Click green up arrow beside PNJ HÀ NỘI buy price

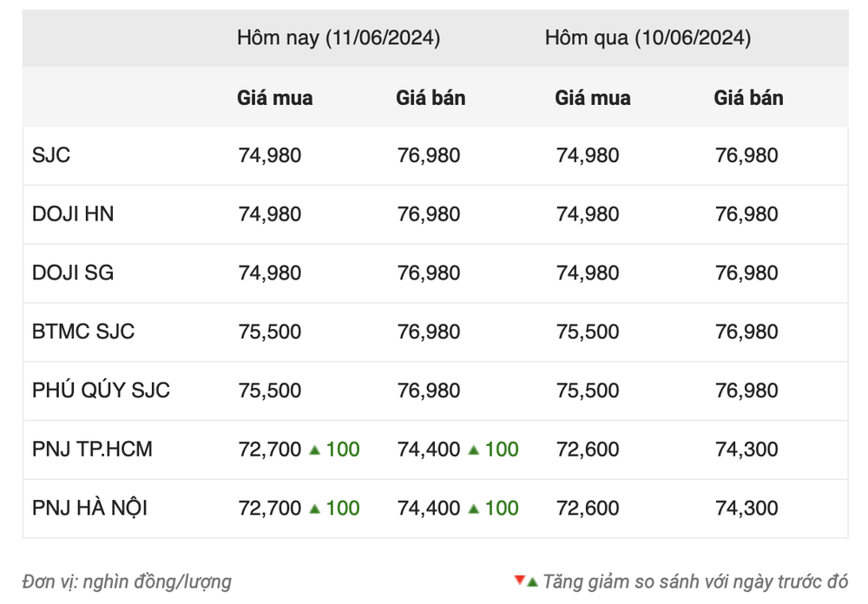click(x=314, y=509)
